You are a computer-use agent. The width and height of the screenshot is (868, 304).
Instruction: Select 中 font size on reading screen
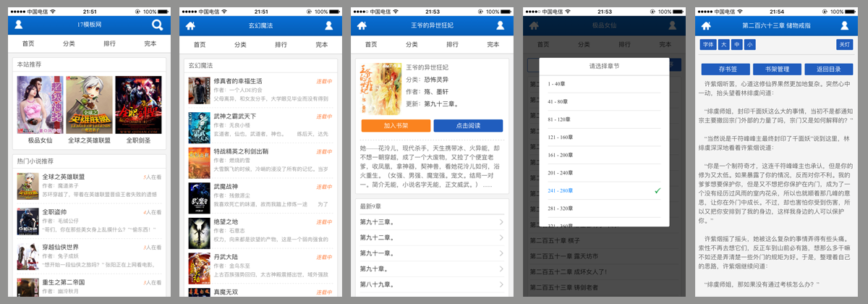point(736,45)
